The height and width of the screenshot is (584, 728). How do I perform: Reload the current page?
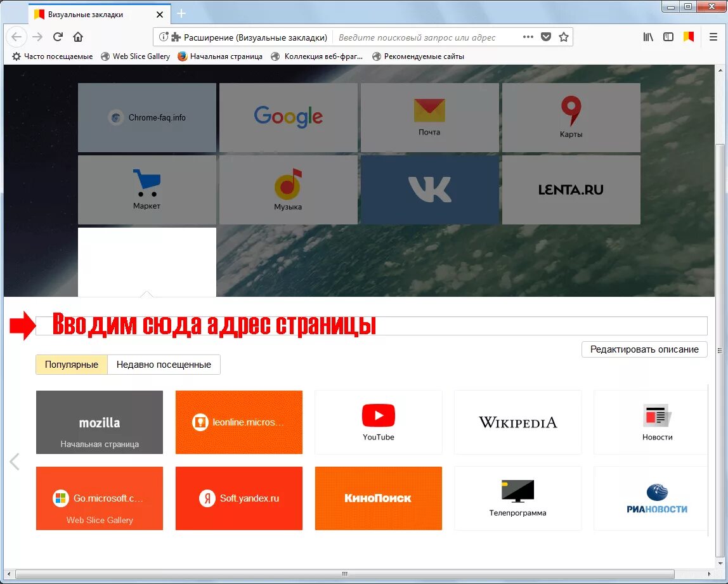(58, 37)
